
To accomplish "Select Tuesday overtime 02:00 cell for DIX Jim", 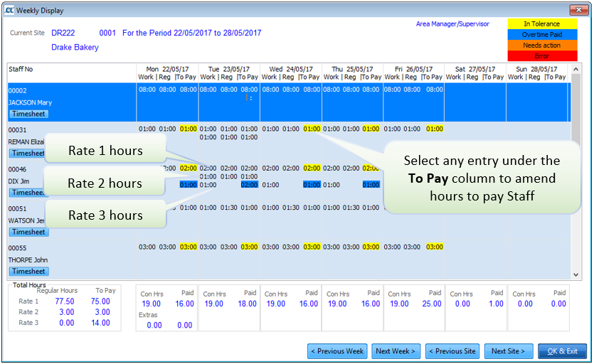I will 249,185.
